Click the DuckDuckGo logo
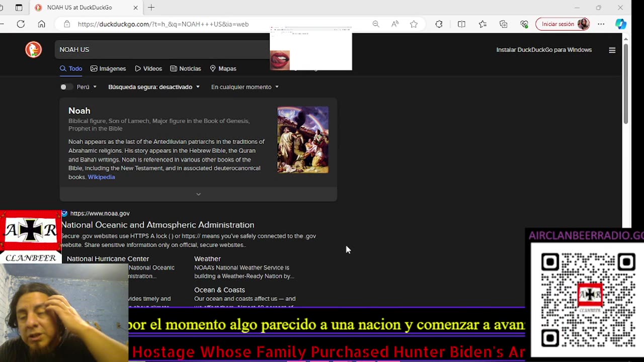644x362 pixels. point(34,49)
